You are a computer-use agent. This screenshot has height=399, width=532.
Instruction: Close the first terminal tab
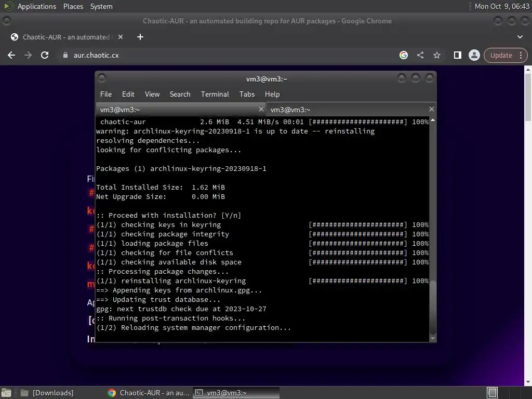pos(261,109)
